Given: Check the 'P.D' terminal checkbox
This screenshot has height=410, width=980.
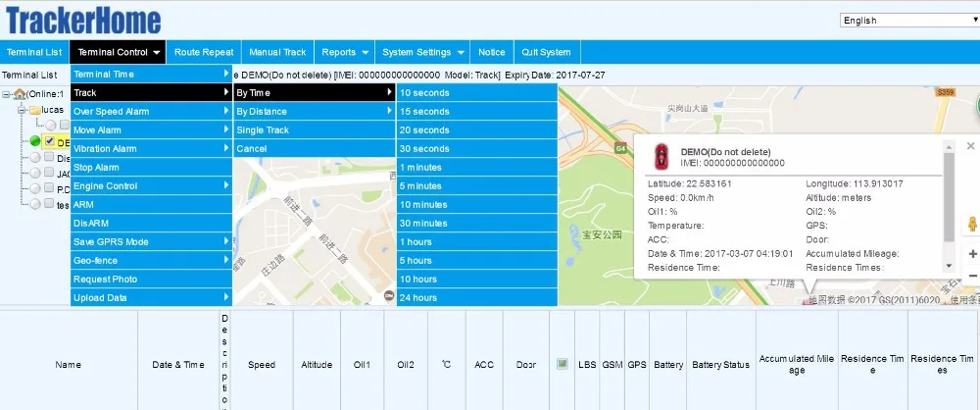Looking at the screenshot, I should [49, 187].
